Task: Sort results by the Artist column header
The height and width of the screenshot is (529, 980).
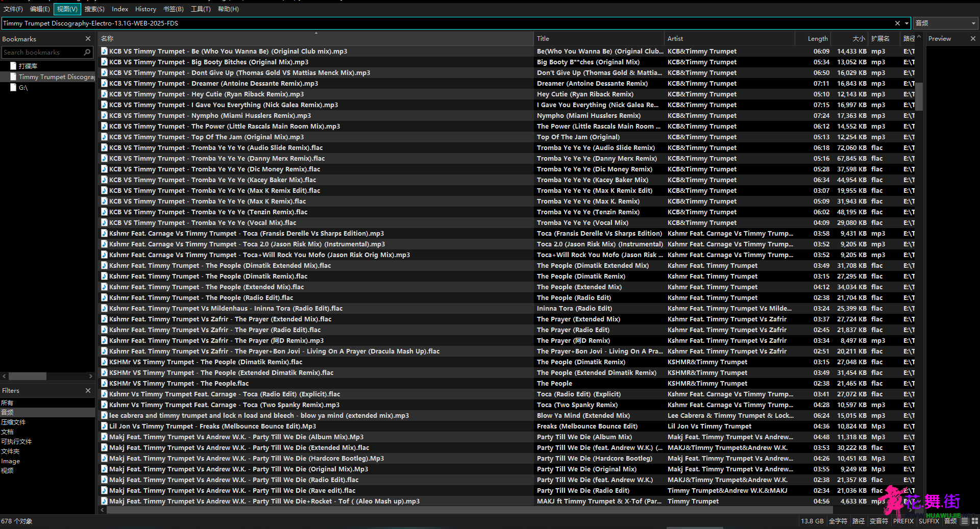Action: coord(730,38)
